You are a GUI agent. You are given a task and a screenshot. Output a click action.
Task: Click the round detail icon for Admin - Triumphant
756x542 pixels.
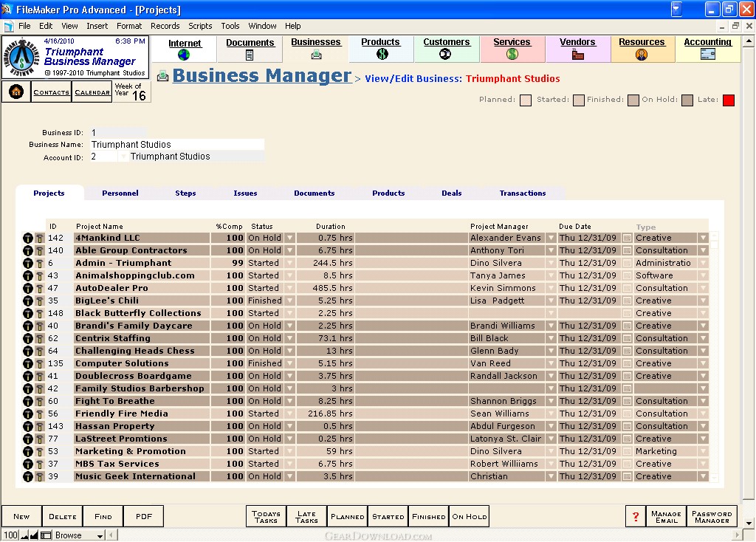[28, 264]
